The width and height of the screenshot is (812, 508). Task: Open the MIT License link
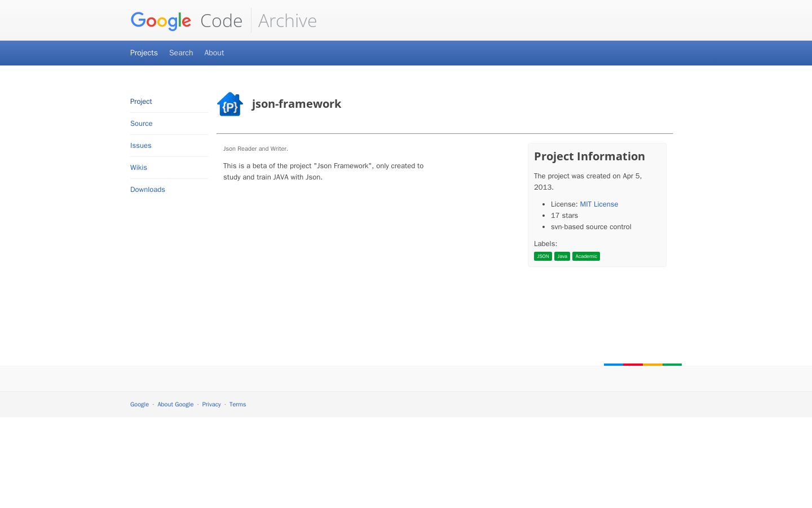[599, 204]
